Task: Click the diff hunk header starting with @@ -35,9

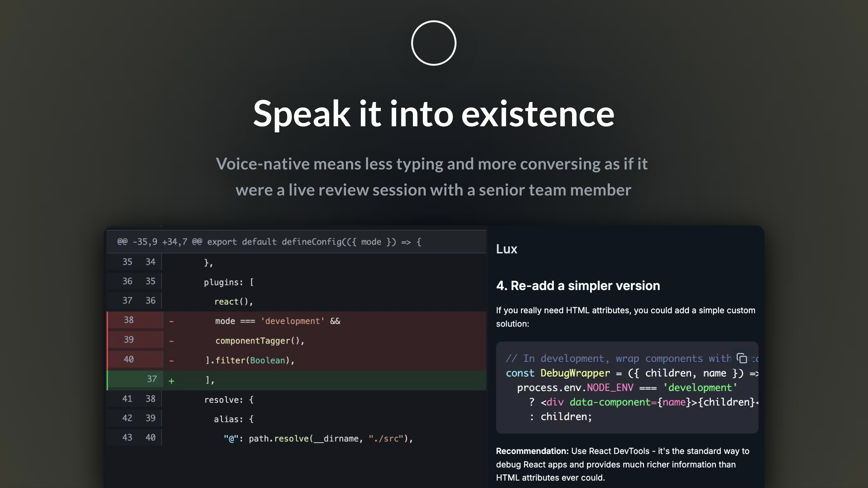Action: click(269, 242)
